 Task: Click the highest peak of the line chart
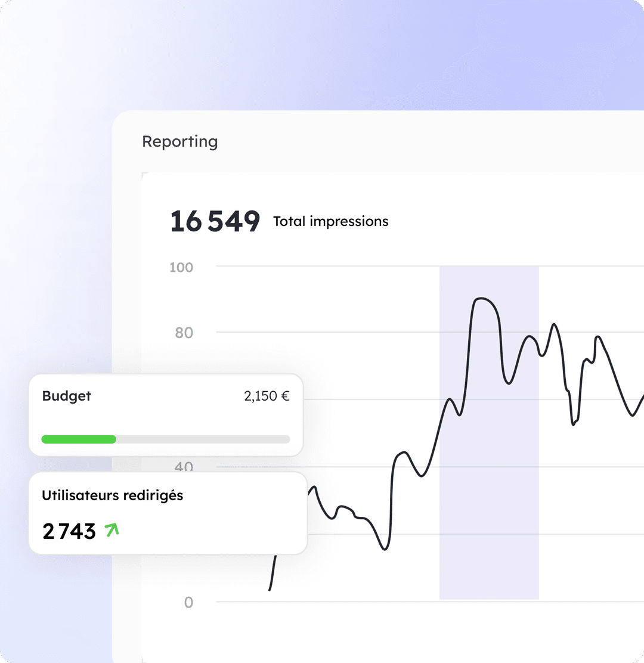point(482,298)
